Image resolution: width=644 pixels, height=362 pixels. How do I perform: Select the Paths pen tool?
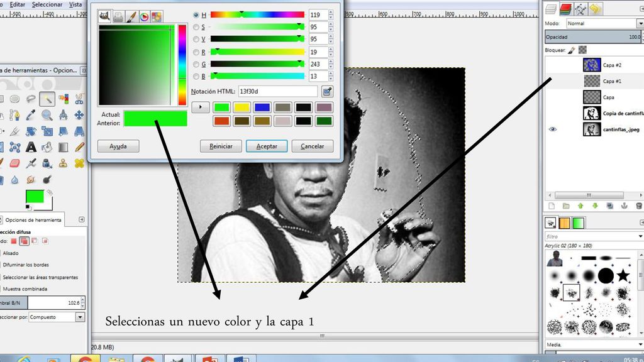pyautogui.click(x=15, y=115)
